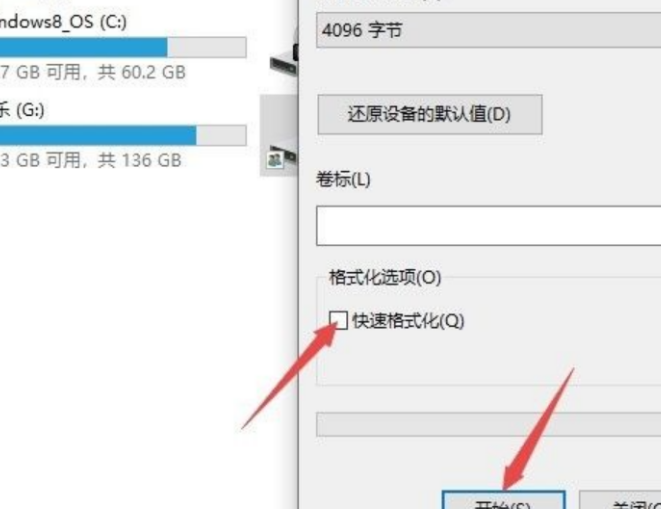Click the shared-users overlay icon on the drive

pyautogui.click(x=275, y=160)
